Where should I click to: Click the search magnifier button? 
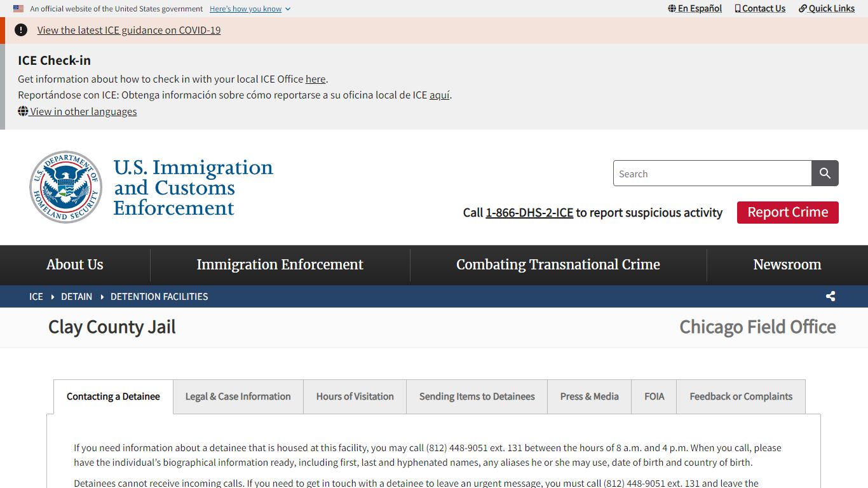click(825, 173)
